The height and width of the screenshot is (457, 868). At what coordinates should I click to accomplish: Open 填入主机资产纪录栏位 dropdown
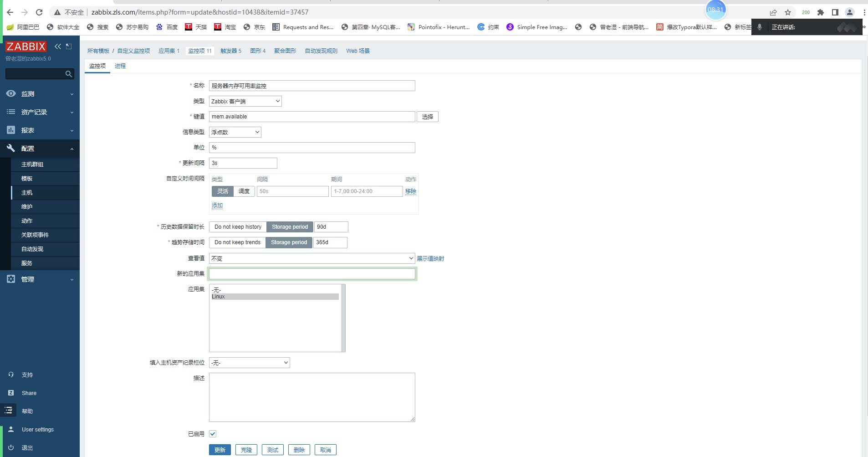(250, 363)
